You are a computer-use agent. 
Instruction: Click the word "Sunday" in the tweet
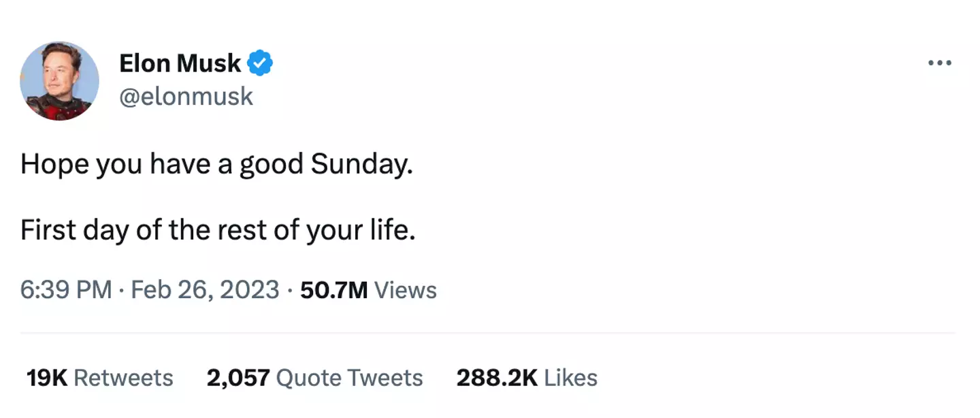[x=361, y=165]
